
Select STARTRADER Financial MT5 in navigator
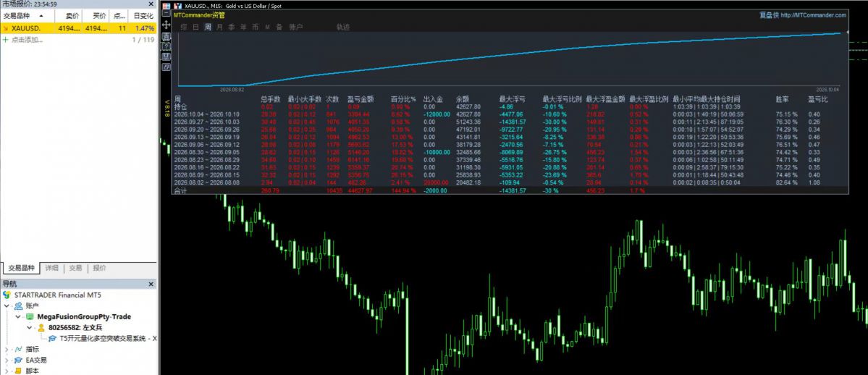coord(58,295)
